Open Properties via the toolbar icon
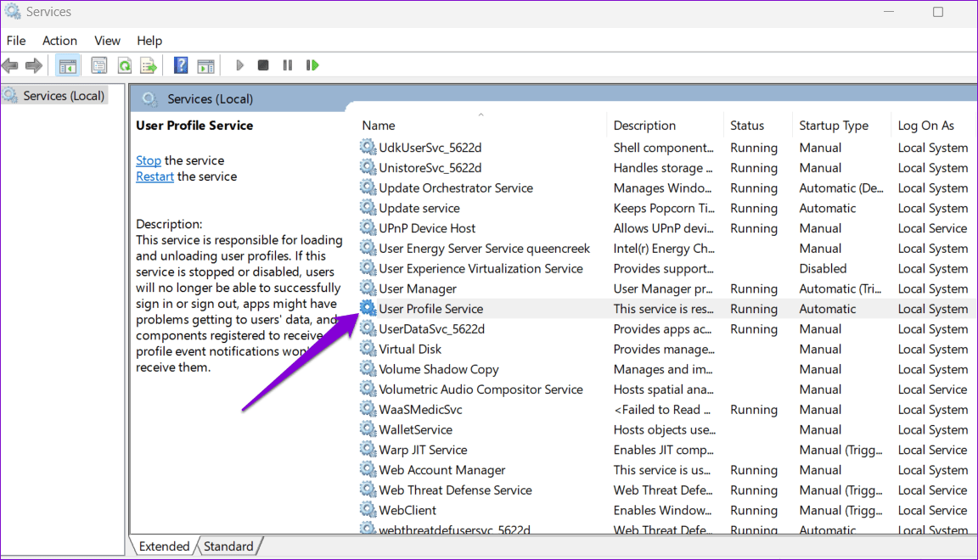This screenshot has width=978, height=560. (98, 64)
